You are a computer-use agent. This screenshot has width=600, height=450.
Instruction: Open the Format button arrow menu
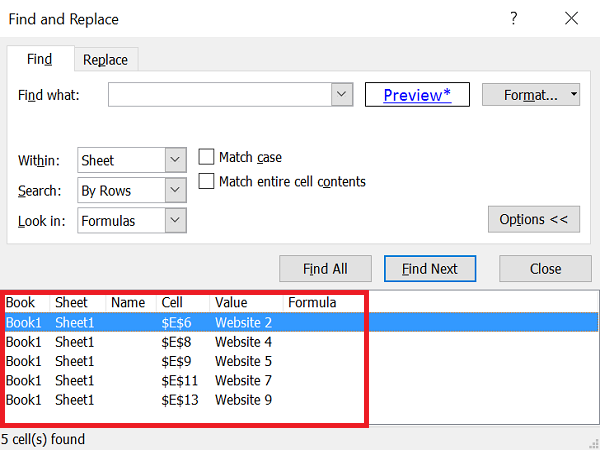[x=574, y=95]
